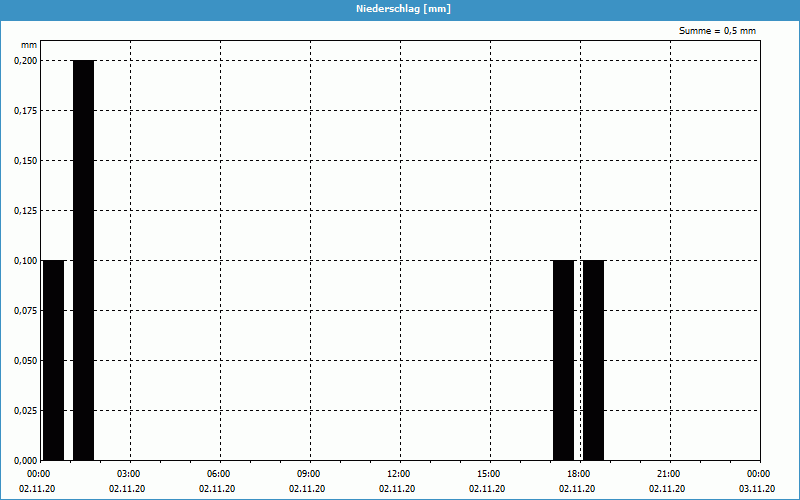The width and height of the screenshot is (800, 500).
Task: Click the 0,125 y-axis value
Action: point(24,210)
